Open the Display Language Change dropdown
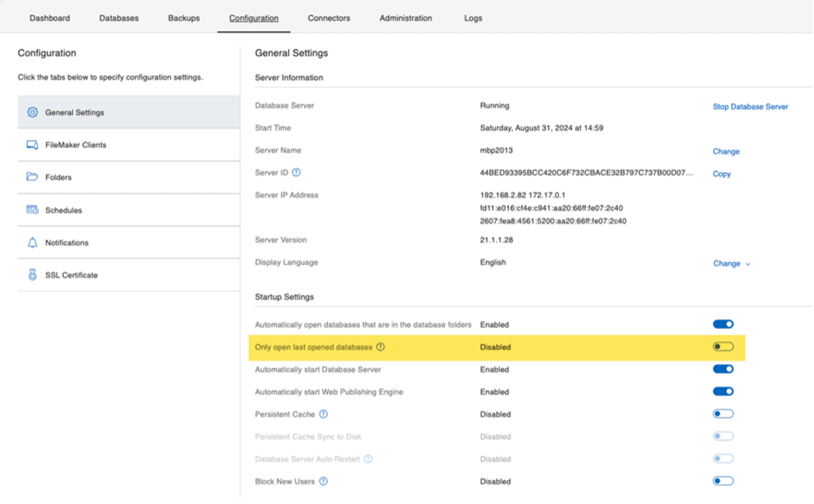 [732, 263]
